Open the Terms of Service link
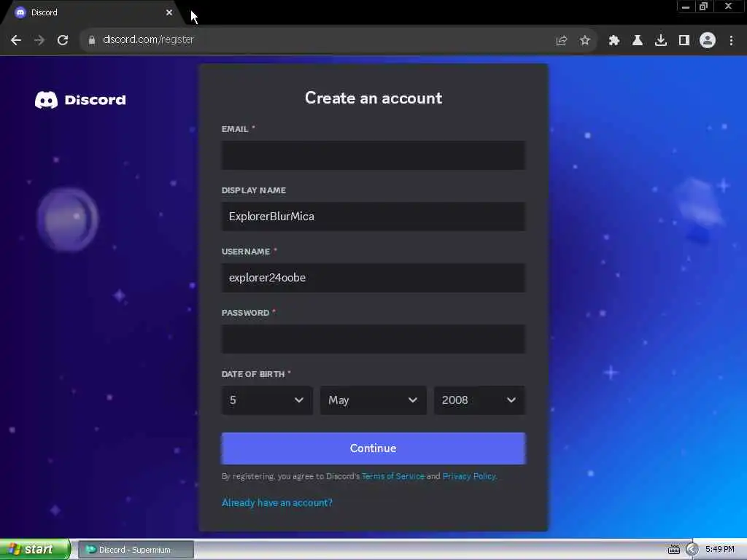 click(x=393, y=476)
